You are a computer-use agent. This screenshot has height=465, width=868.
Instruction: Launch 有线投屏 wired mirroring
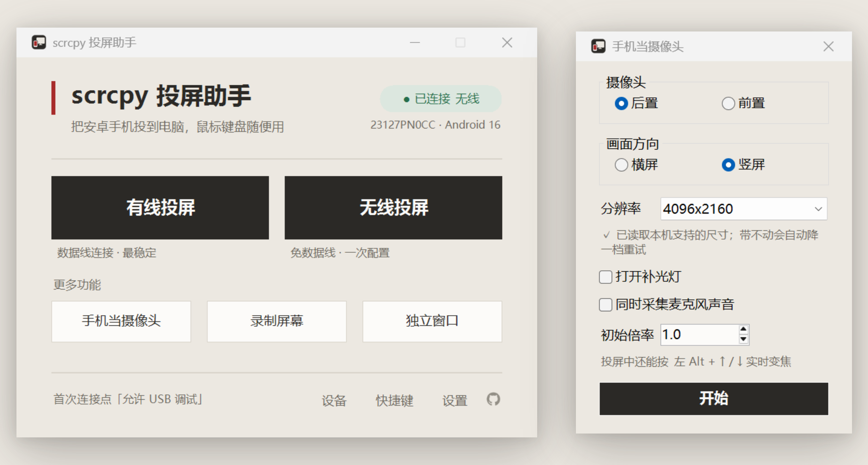click(160, 207)
